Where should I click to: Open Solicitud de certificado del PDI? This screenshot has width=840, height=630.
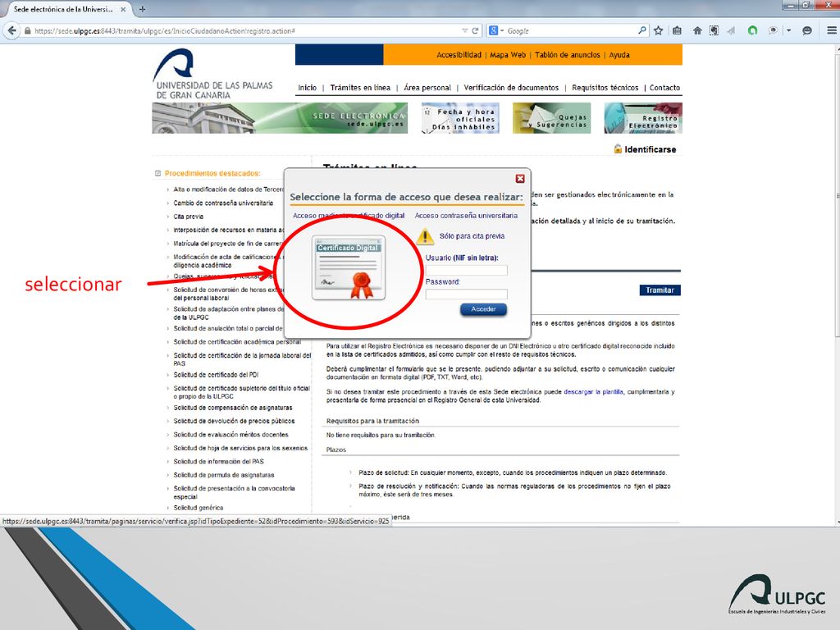point(216,375)
